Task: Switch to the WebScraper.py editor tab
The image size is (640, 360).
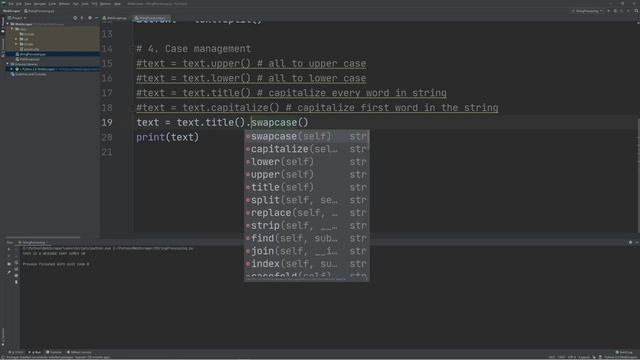Action: [115, 18]
